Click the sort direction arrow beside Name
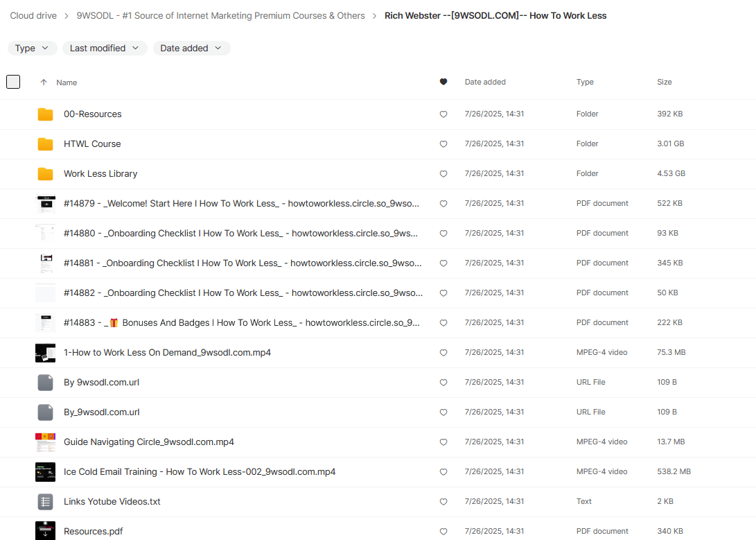 click(44, 82)
